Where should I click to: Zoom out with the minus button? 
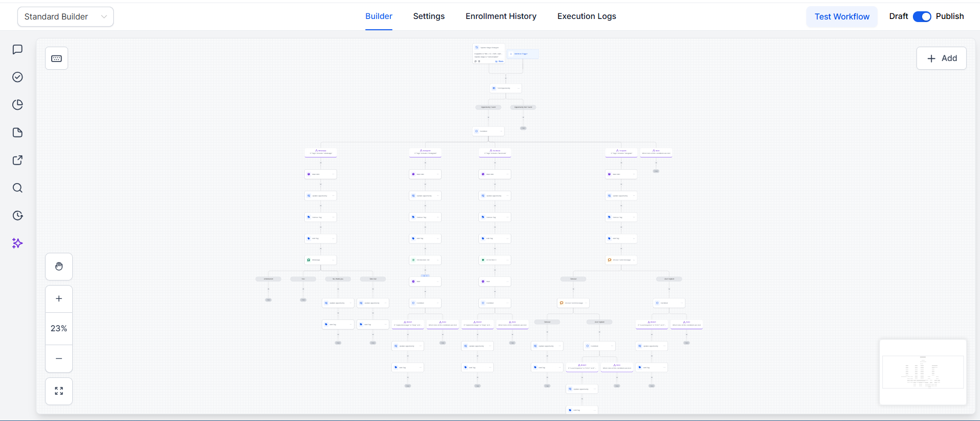tap(59, 358)
